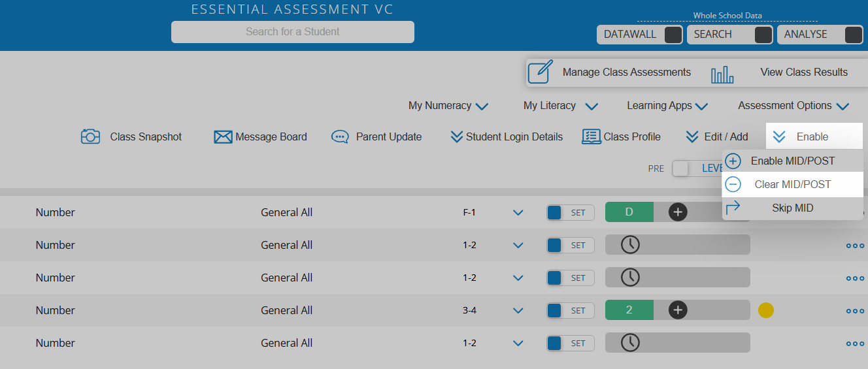Open the three-dots menu in the 3-4 row

[x=855, y=311]
